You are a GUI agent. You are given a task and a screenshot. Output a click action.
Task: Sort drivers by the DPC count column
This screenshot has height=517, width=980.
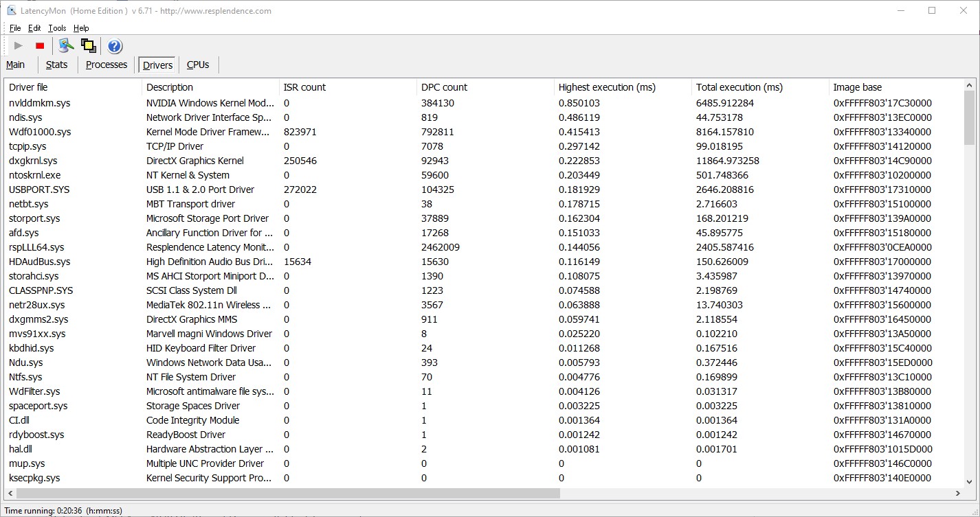click(444, 87)
